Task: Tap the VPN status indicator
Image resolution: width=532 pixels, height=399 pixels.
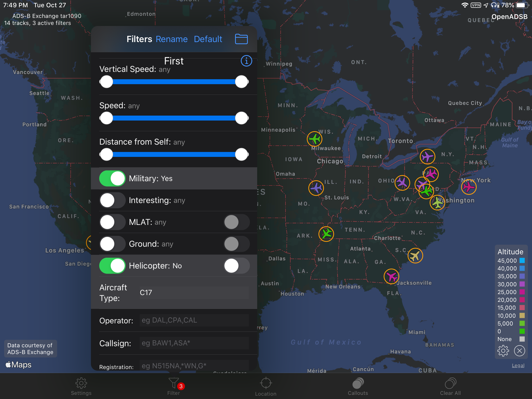Action: point(476,5)
